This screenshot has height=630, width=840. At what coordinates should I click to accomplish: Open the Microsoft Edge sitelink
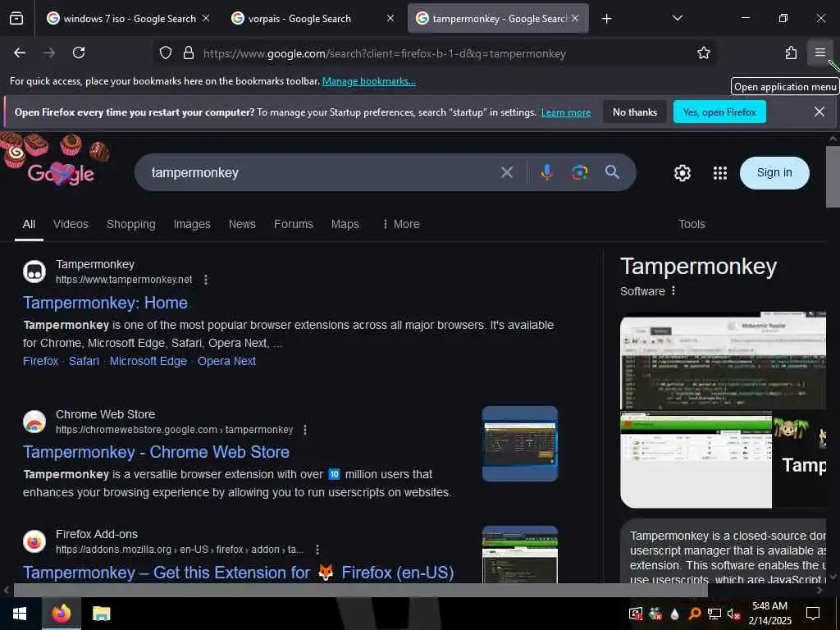148,361
